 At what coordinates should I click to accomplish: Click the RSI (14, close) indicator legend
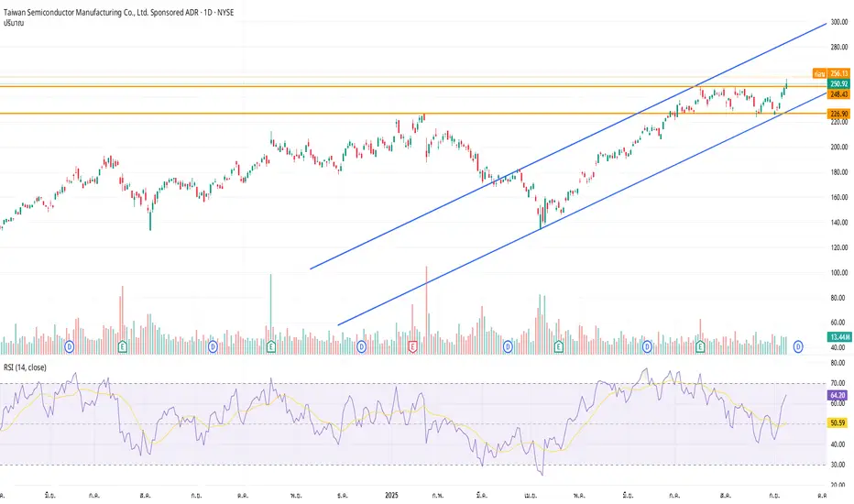pyautogui.click(x=25, y=367)
